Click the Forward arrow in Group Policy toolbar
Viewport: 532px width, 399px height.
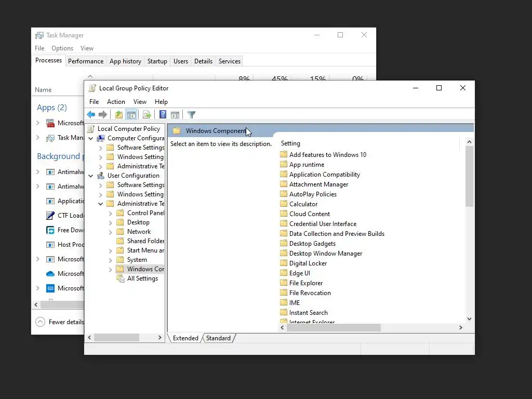[103, 115]
